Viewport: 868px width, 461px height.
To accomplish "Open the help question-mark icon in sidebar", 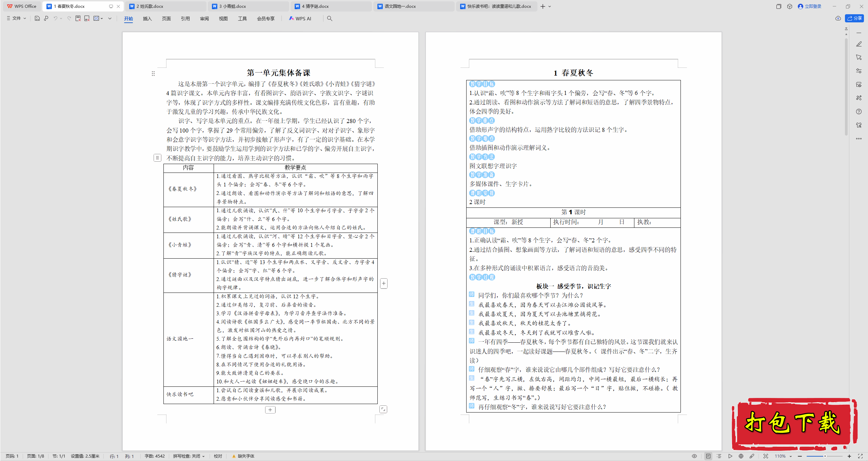I will click(x=859, y=112).
